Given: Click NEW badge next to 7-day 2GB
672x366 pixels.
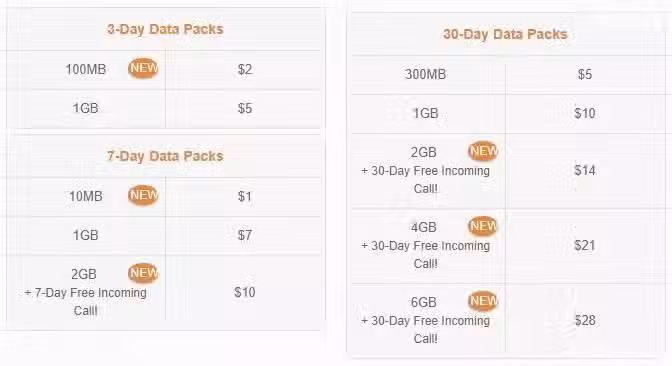Looking at the screenshot, I should (143, 273).
